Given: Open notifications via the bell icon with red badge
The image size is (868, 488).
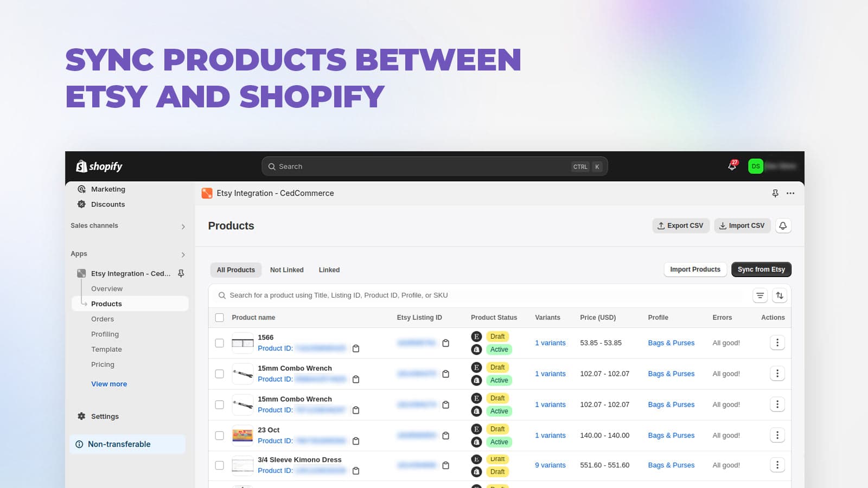Looking at the screenshot, I should [731, 166].
